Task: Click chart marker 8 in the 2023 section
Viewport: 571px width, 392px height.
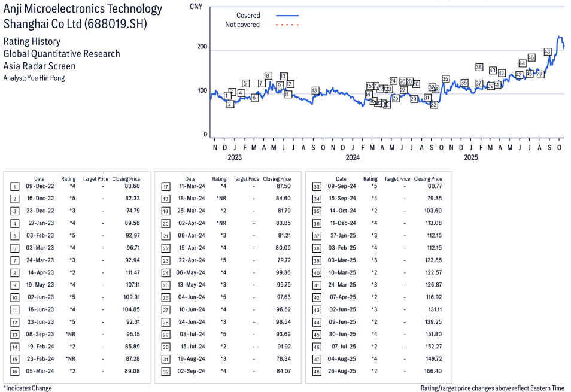Action: 268,75
